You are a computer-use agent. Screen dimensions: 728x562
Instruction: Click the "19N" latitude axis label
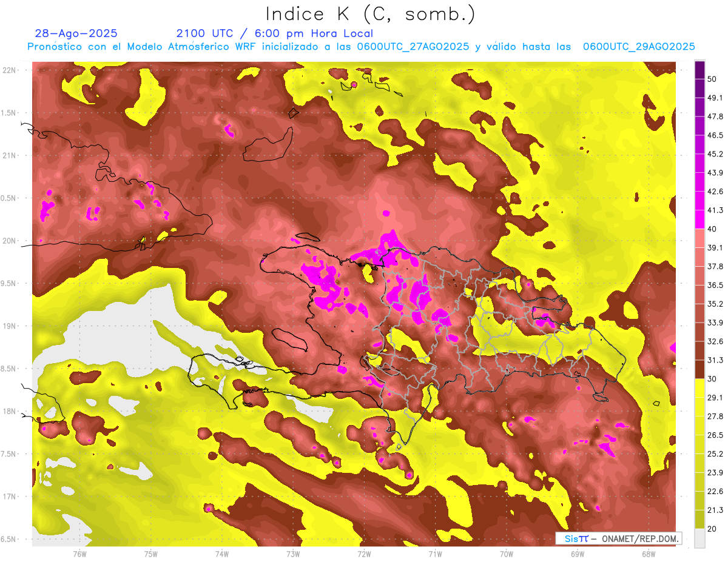(10, 326)
